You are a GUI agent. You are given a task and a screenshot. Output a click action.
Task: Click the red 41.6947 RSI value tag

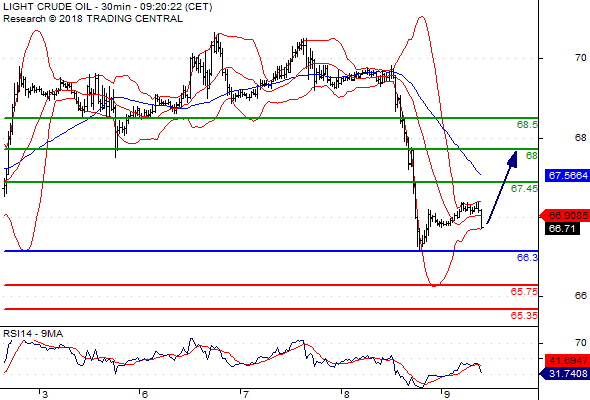point(567,361)
